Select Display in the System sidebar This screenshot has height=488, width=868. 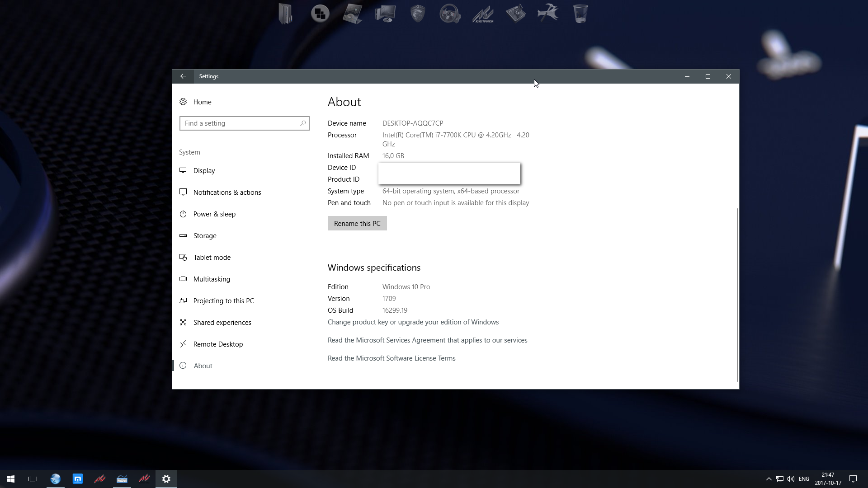click(x=204, y=171)
